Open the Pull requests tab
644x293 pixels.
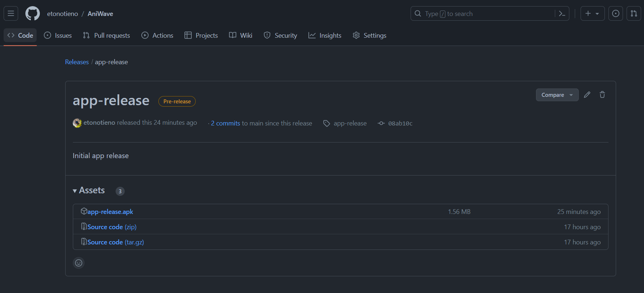click(x=107, y=35)
